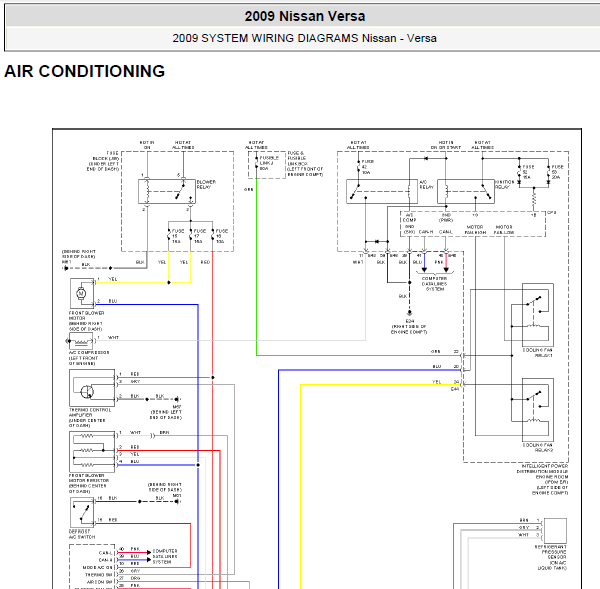Image resolution: width=600 pixels, height=589 pixels.
Task: Click "COMPUTER DATA LINES SYSTEM" beside the CAN-L pin
Action: (165, 556)
